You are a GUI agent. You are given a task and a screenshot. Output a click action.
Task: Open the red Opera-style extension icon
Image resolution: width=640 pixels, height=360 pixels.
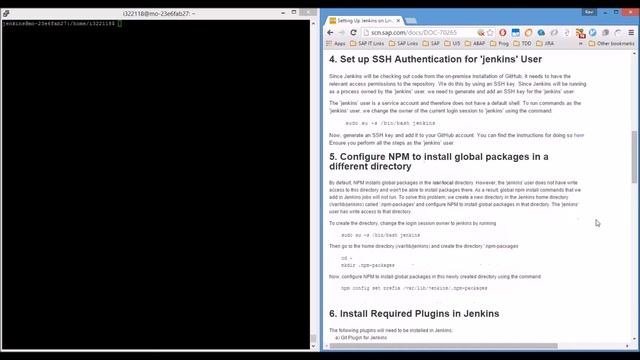pyautogui.click(x=503, y=32)
